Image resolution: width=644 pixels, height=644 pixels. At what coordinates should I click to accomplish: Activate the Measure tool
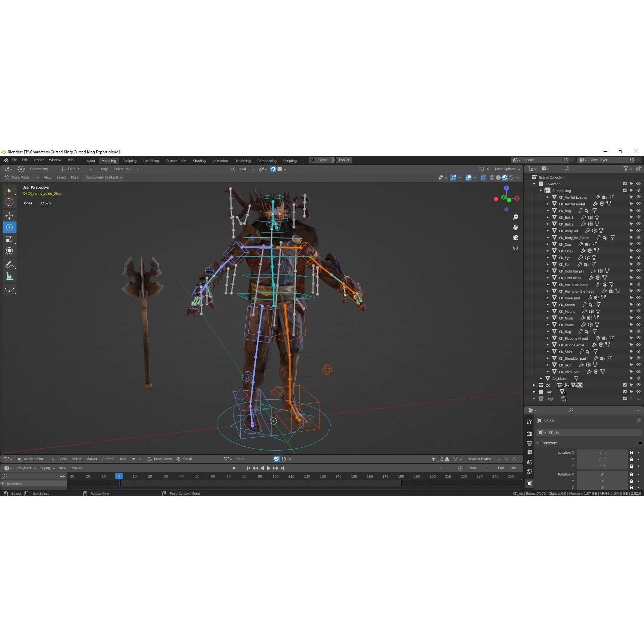click(9, 276)
